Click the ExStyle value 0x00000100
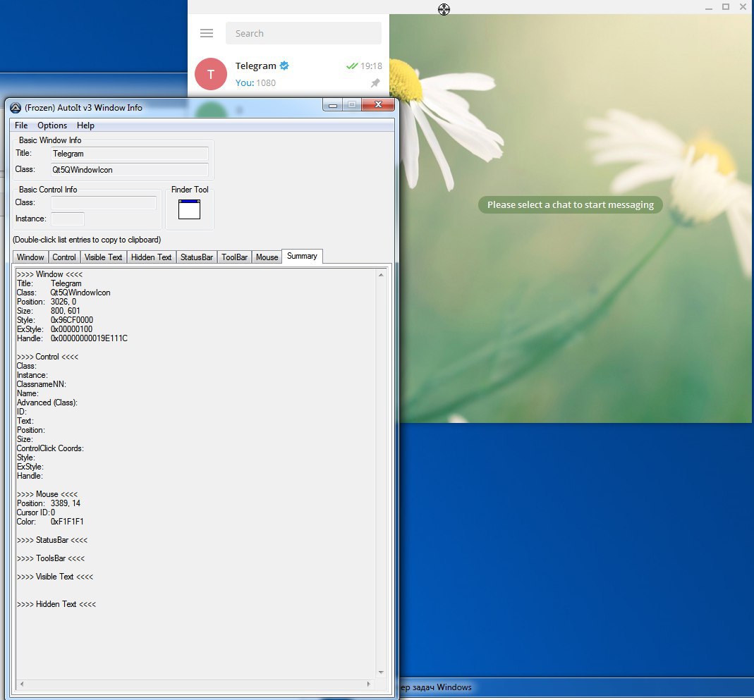 71,329
